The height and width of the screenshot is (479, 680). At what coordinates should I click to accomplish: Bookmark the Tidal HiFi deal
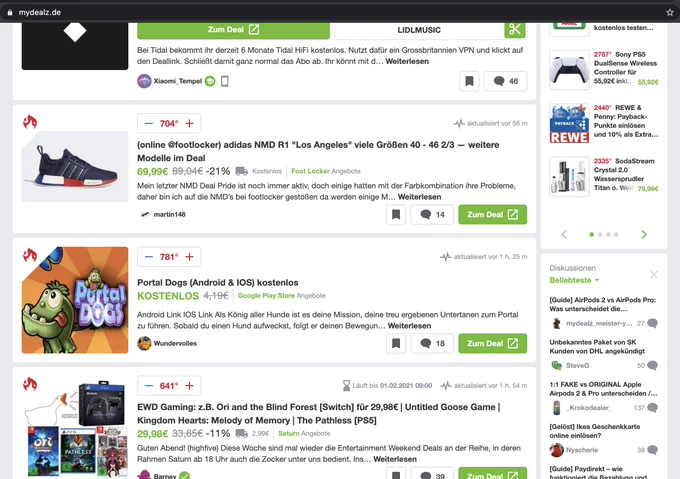(x=469, y=81)
